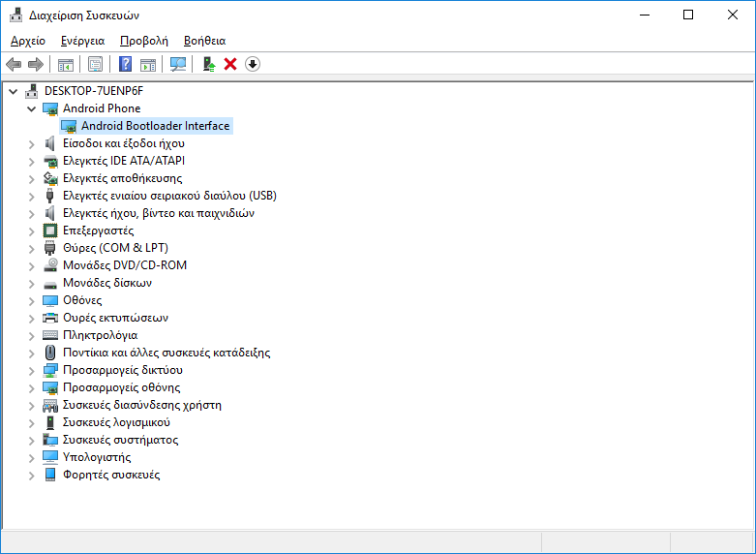Expand Ελεγκτές IDE ATA/ATAPI category
Image resolution: width=756 pixels, height=554 pixels.
pyautogui.click(x=32, y=161)
